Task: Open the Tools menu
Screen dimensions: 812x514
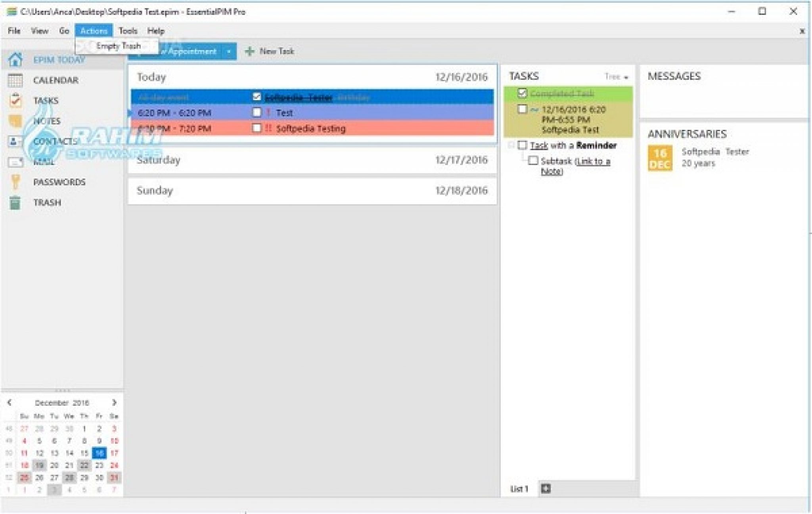Action: [x=128, y=31]
